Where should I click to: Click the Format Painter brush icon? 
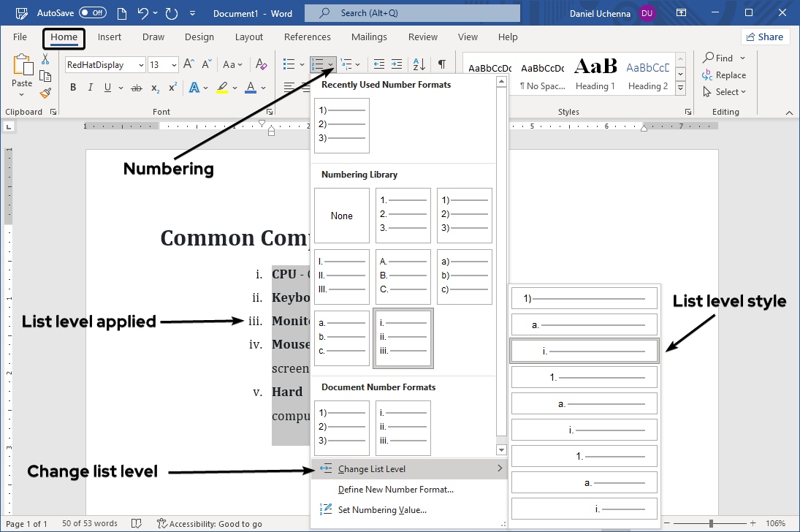[x=45, y=93]
